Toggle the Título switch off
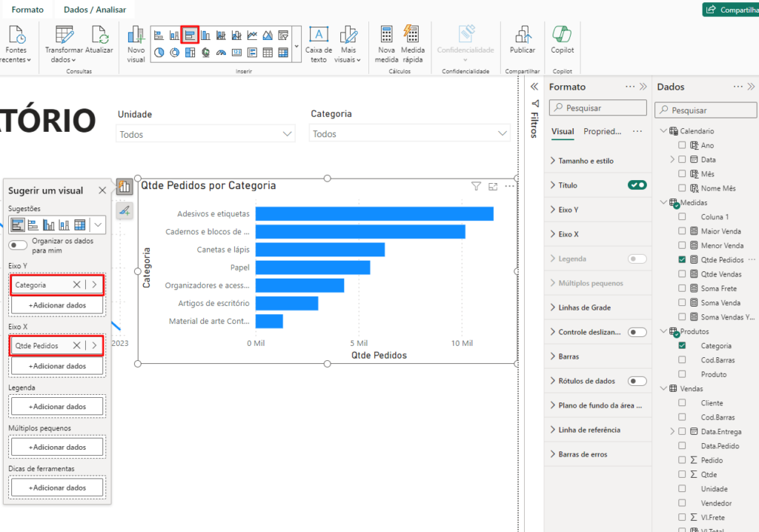Viewport: 759px width, 532px height. coord(637,185)
